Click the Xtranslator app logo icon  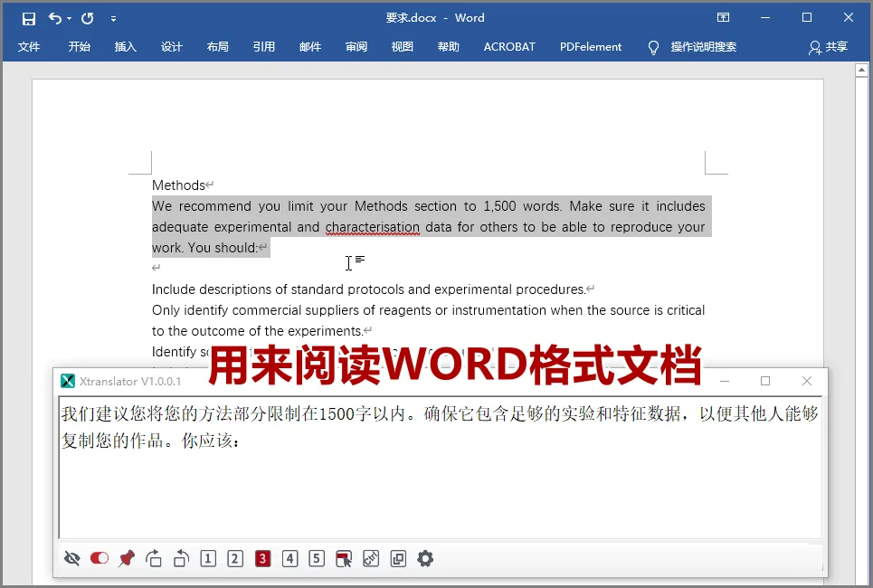coord(67,381)
